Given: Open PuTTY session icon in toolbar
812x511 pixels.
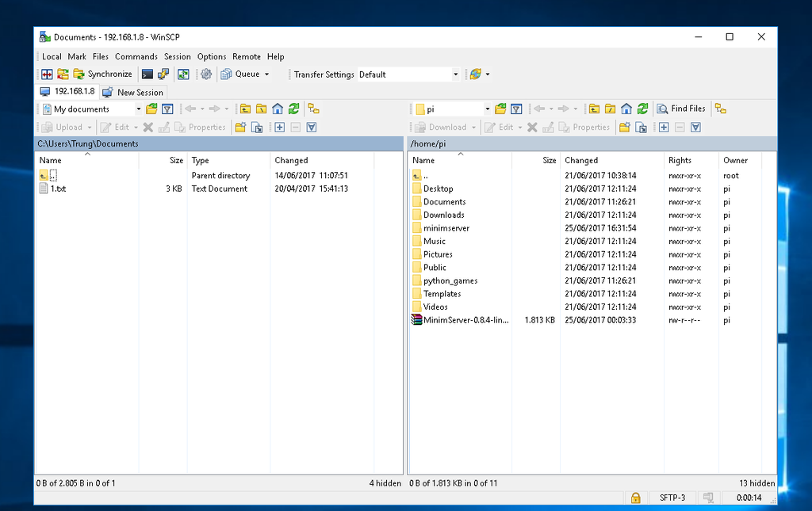Looking at the screenshot, I should (163, 74).
